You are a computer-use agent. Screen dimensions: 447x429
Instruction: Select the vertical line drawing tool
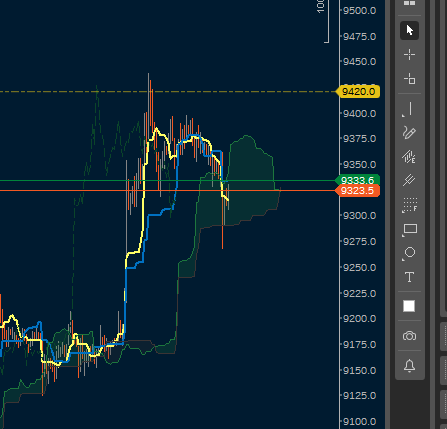[x=409, y=109]
